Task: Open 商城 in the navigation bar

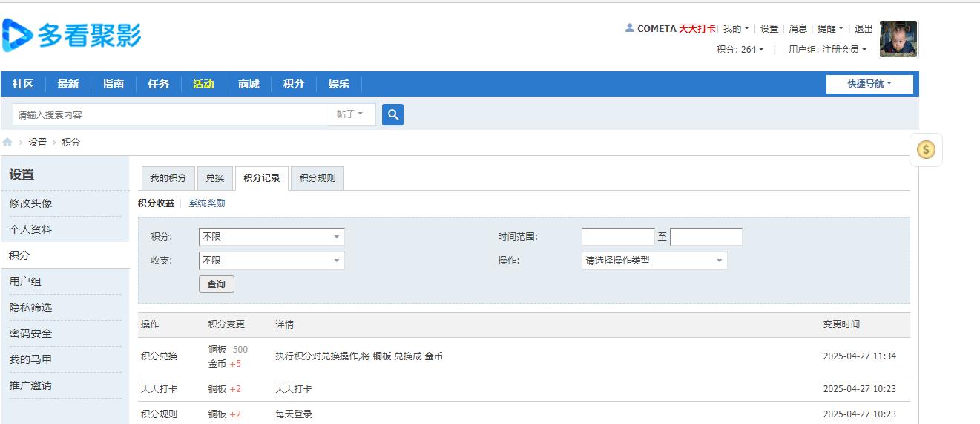Action: click(249, 84)
